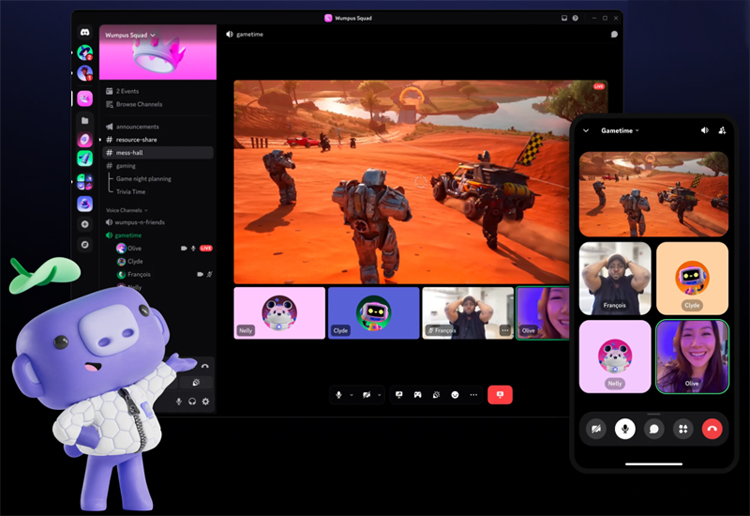Disconnect with the red desktop end call button
Screen dimensions: 750x516
click(500, 395)
